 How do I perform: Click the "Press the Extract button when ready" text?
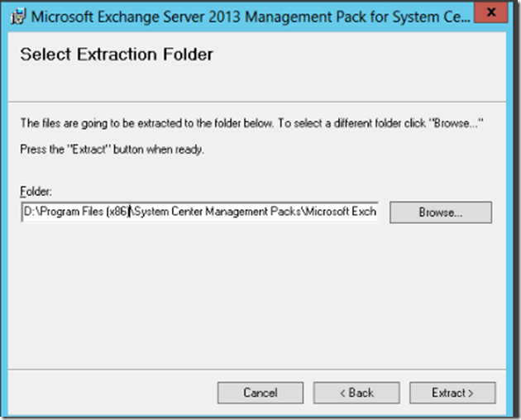[x=112, y=150]
